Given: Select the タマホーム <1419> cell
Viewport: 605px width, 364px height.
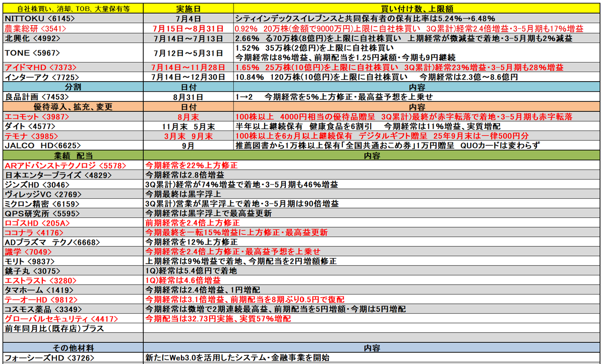Looking at the screenshot, I should (x=73, y=290).
